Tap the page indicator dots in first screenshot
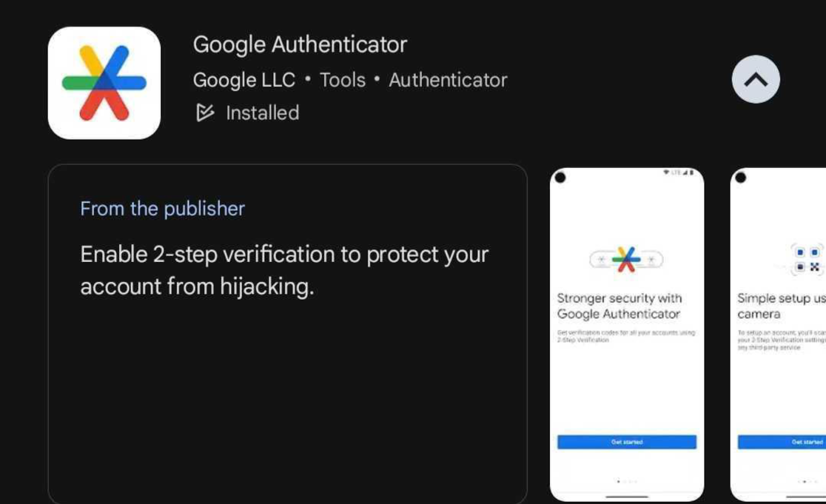 [x=627, y=481]
